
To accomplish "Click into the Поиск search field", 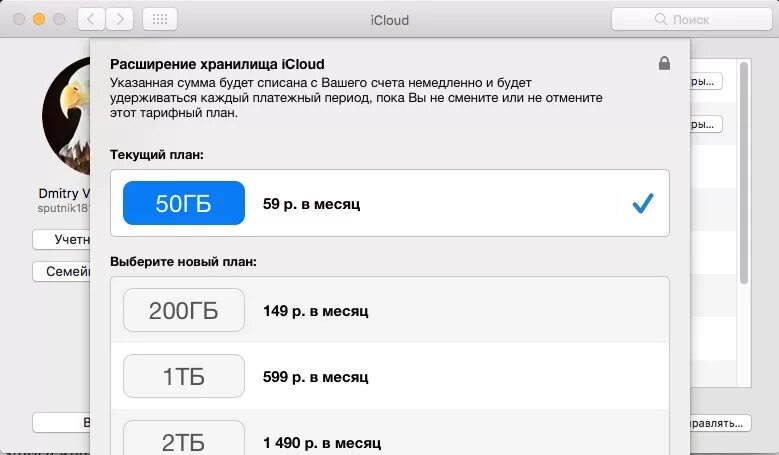I will pyautogui.click(x=692, y=19).
